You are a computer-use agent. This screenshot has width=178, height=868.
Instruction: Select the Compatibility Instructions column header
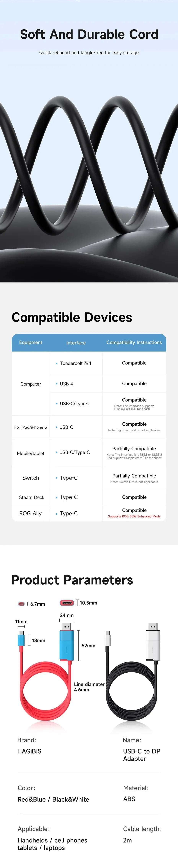click(x=134, y=342)
